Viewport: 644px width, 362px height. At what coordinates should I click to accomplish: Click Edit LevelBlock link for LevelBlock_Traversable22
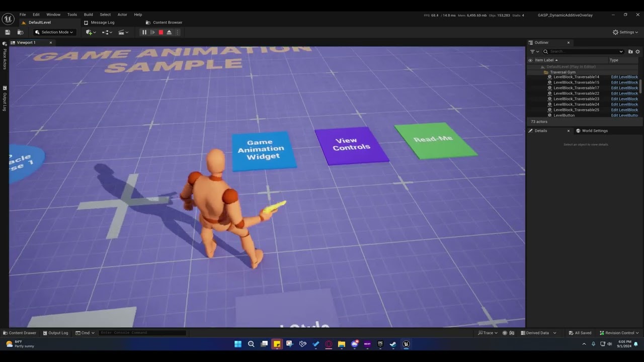pyautogui.click(x=624, y=94)
